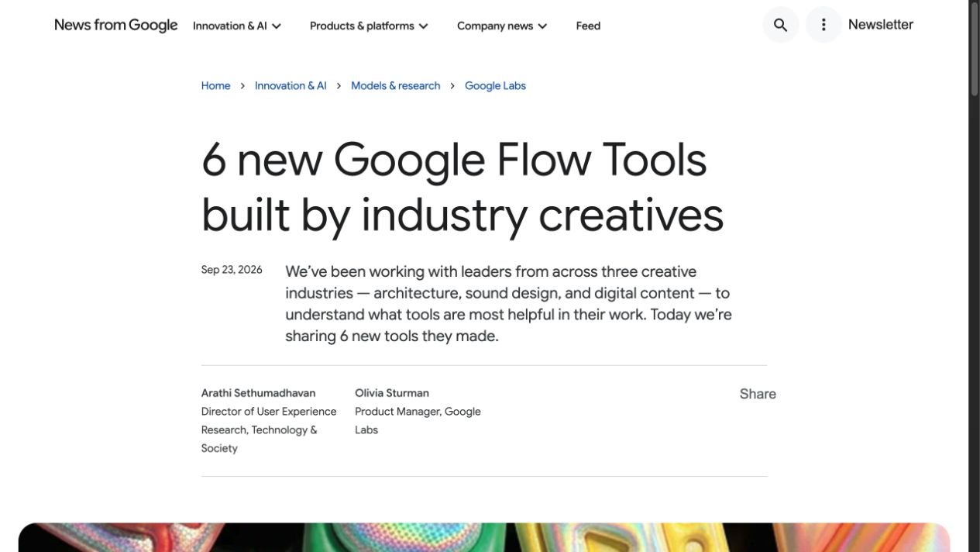The width and height of the screenshot is (980, 552).
Task: Expand the Products & platforms dropdown
Action: pos(369,26)
